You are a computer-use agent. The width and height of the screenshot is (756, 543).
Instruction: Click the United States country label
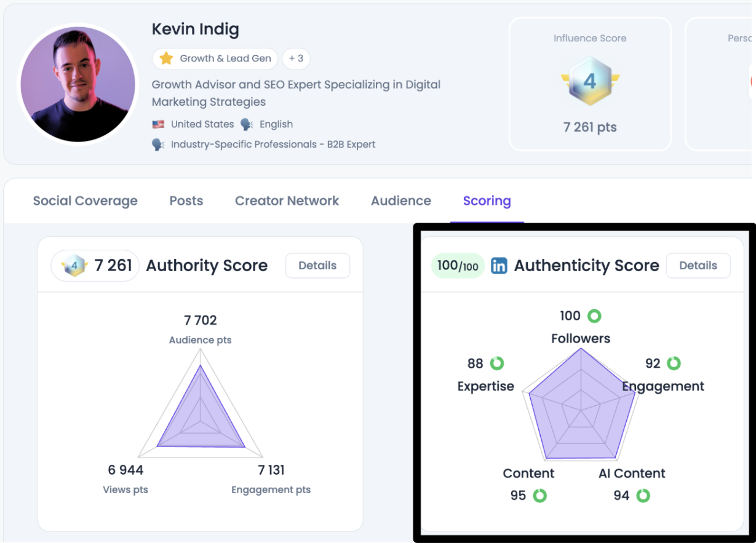[202, 124]
